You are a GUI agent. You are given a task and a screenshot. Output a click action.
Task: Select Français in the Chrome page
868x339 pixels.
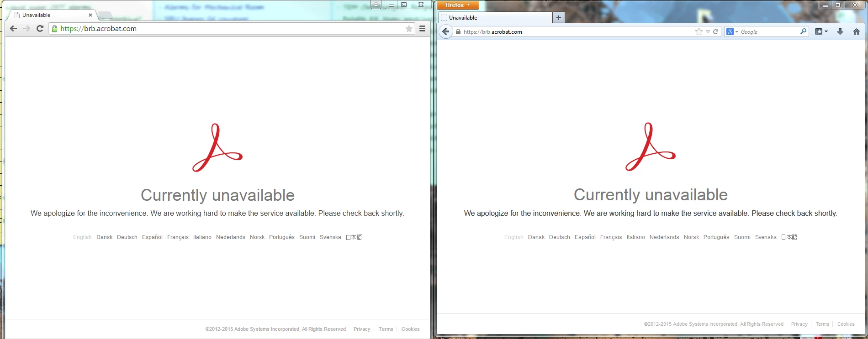(x=178, y=237)
